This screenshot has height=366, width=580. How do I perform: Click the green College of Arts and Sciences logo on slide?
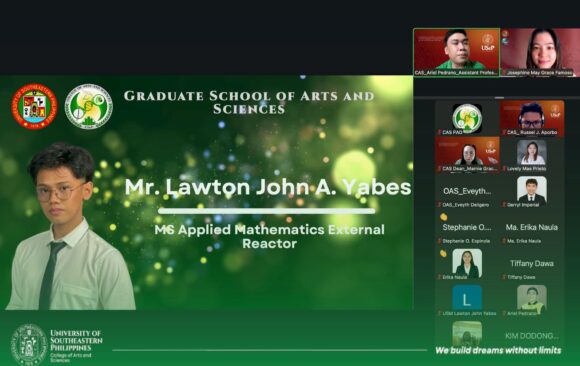[89, 107]
